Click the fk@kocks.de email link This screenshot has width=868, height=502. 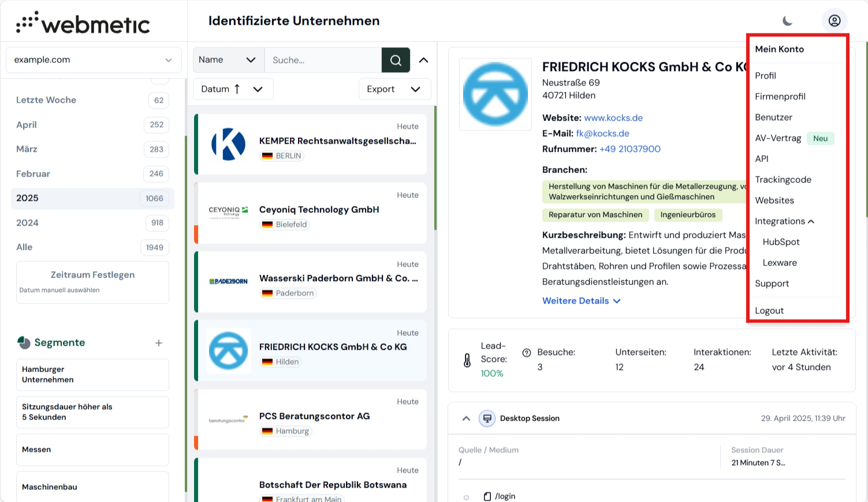click(602, 133)
